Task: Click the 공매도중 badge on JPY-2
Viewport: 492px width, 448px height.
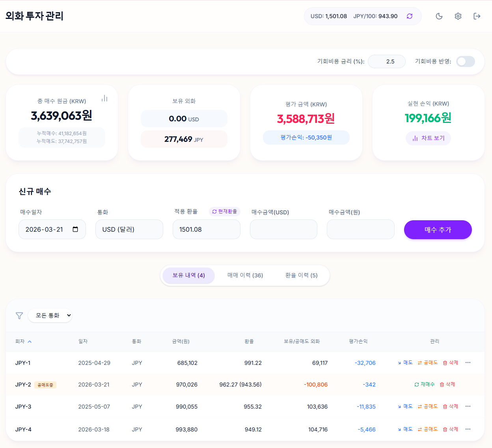Action: coord(45,385)
